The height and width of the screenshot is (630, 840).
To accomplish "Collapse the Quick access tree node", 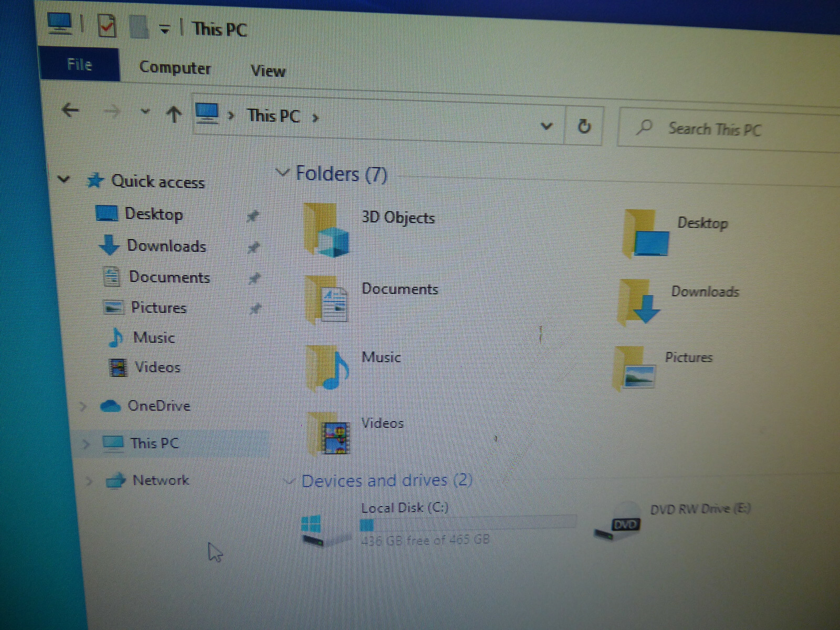I will pos(64,179).
